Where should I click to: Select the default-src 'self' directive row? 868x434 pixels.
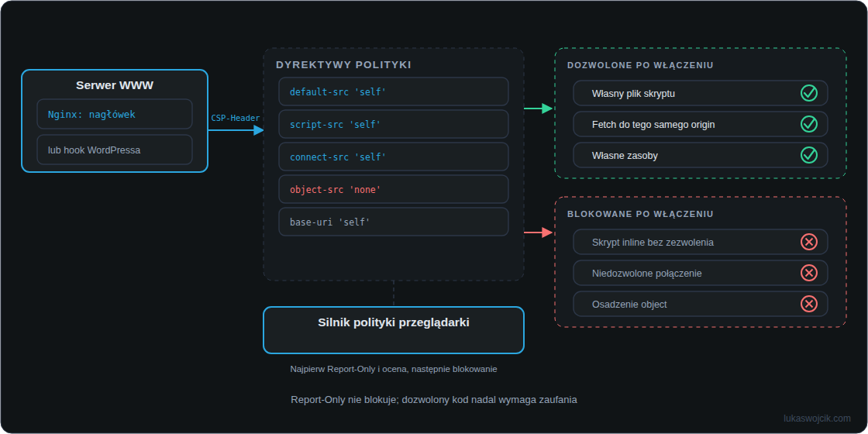point(394,91)
